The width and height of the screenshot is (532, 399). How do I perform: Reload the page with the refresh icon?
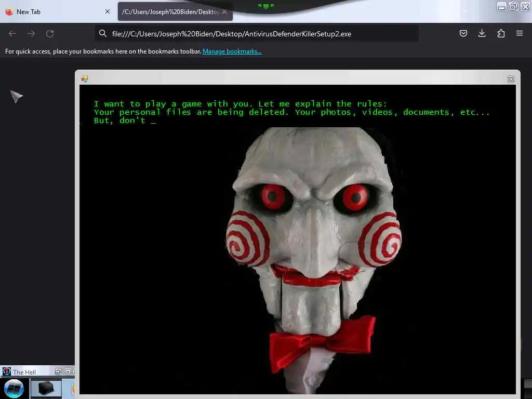pyautogui.click(x=50, y=34)
